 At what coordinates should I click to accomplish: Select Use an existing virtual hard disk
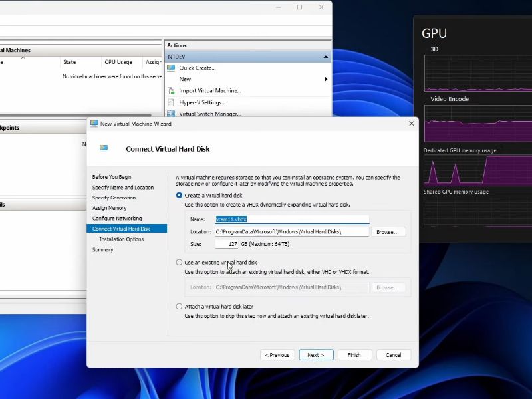[x=179, y=262]
